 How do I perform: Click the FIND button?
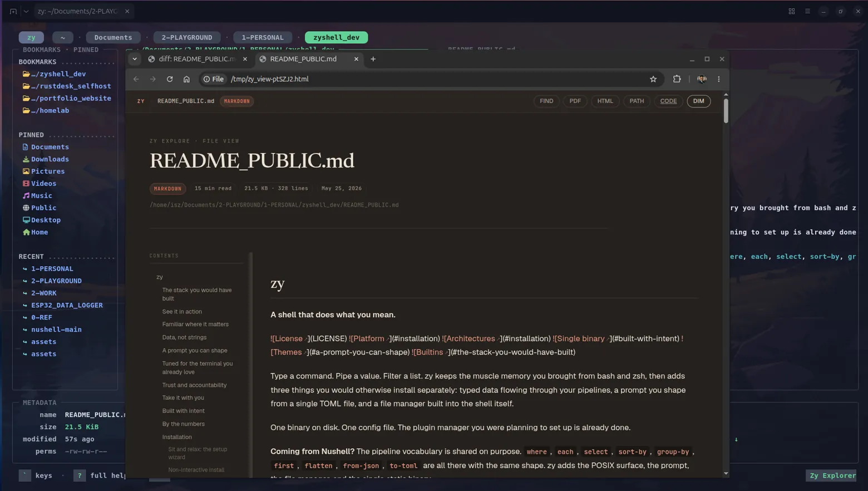pos(546,101)
